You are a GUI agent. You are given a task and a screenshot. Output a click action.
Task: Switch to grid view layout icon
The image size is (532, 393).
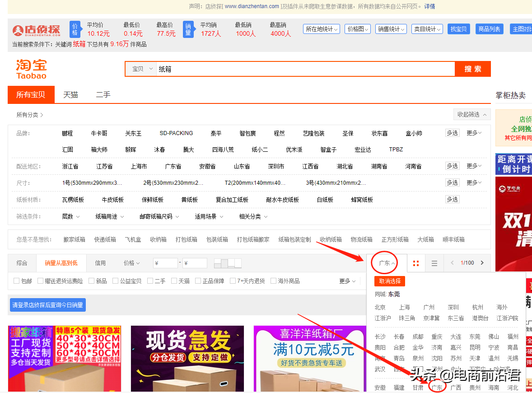pos(416,263)
